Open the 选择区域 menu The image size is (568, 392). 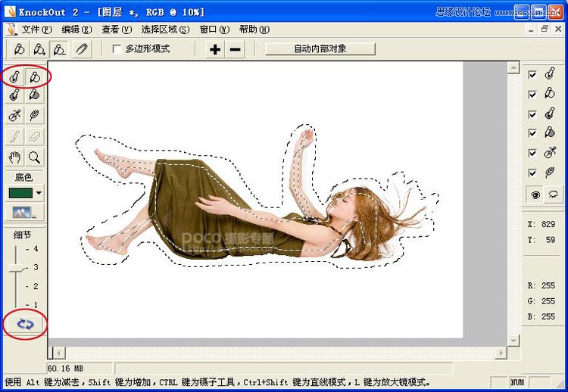165,30
